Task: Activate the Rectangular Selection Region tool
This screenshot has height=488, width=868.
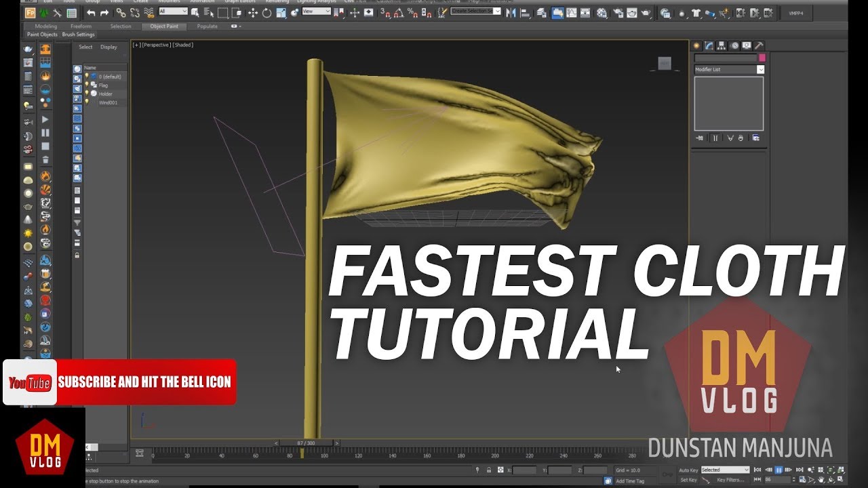Action: point(222,13)
